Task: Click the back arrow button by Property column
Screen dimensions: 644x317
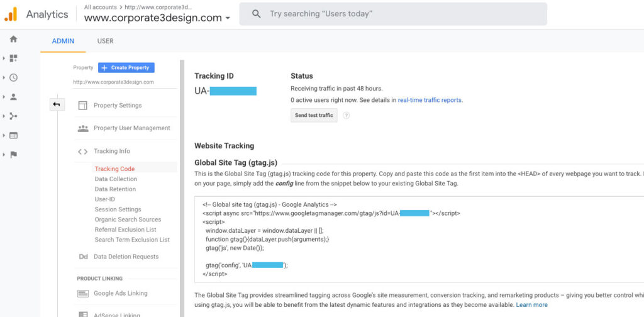Action: [x=57, y=104]
